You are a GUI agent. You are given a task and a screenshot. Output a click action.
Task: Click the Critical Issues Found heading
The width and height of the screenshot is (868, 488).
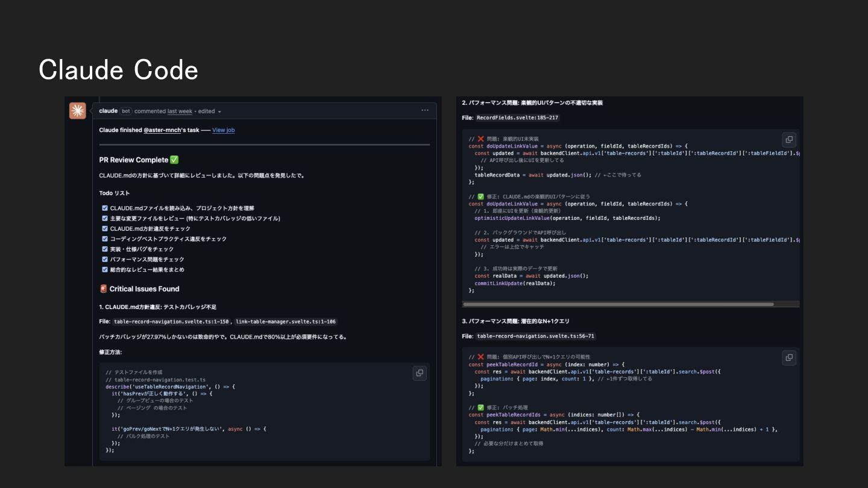pyautogui.click(x=139, y=289)
